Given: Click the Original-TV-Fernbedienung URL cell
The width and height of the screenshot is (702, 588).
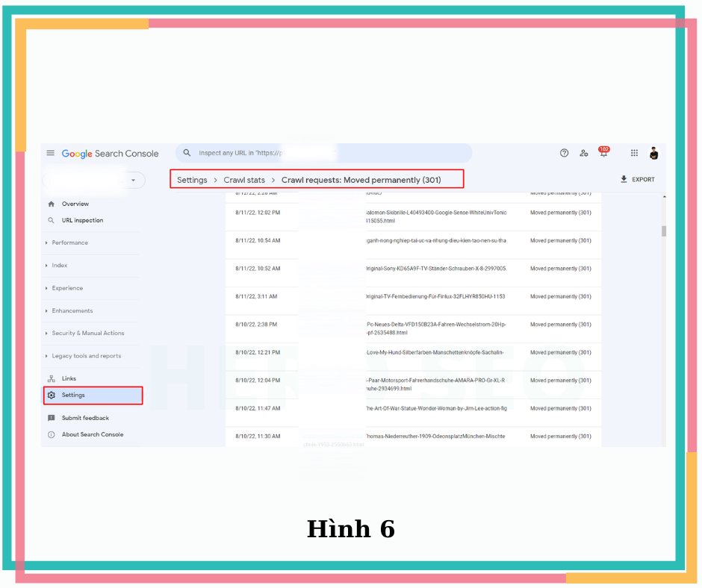Looking at the screenshot, I should tap(435, 296).
